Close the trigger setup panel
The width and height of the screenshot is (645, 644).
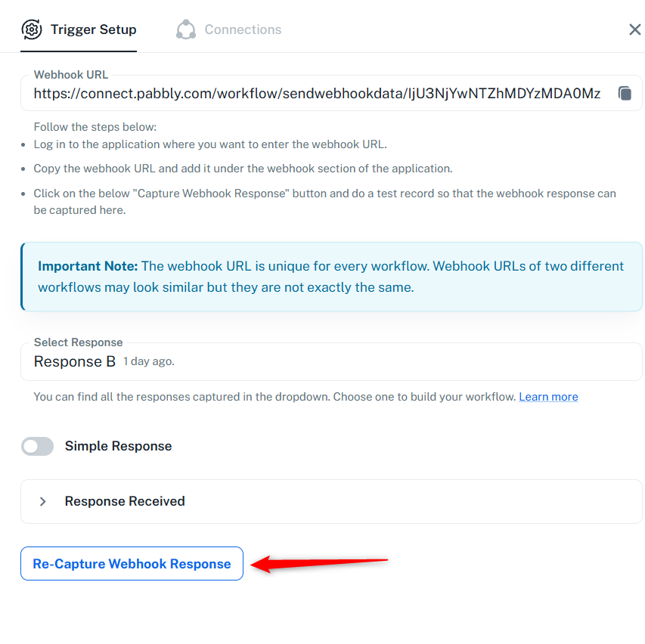[634, 29]
